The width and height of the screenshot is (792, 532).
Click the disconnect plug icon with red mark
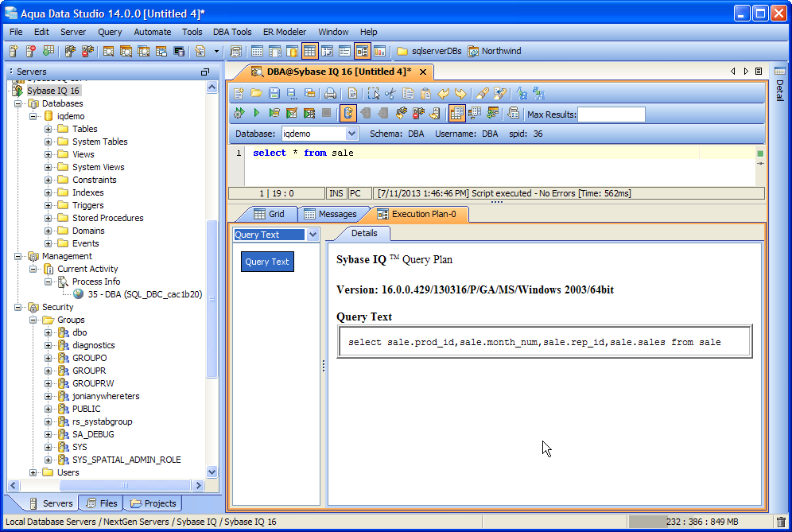(x=419, y=113)
